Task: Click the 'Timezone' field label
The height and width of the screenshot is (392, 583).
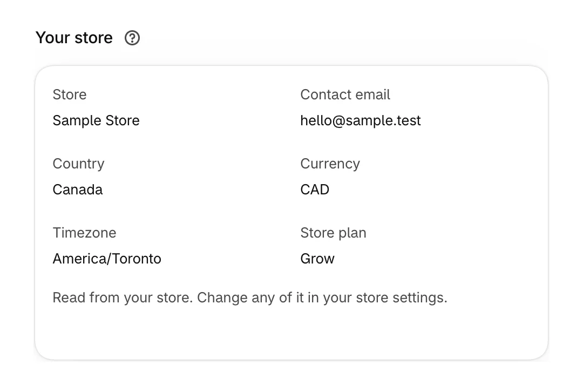Action: click(x=84, y=233)
